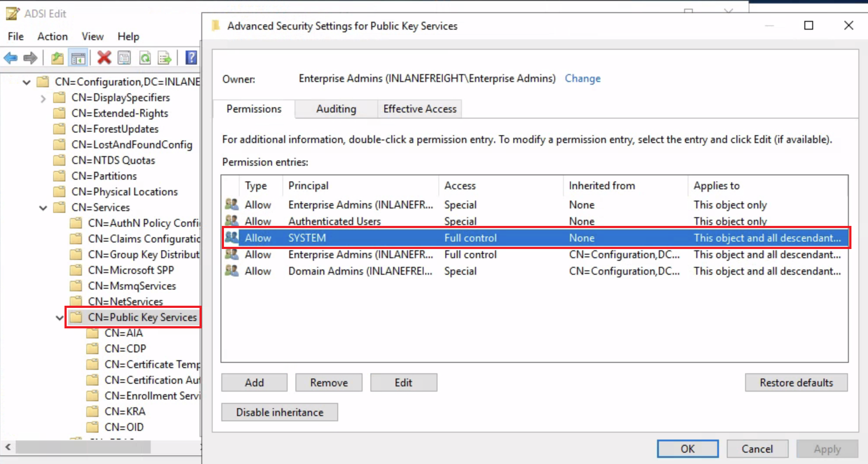The image size is (868, 464).
Task: Open Properties using the toolbar icon
Action: tap(124, 58)
